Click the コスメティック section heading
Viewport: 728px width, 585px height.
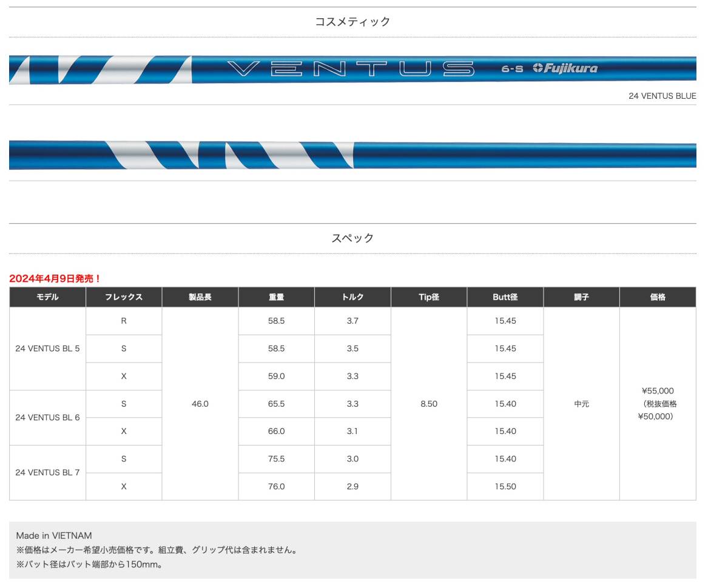pos(352,22)
